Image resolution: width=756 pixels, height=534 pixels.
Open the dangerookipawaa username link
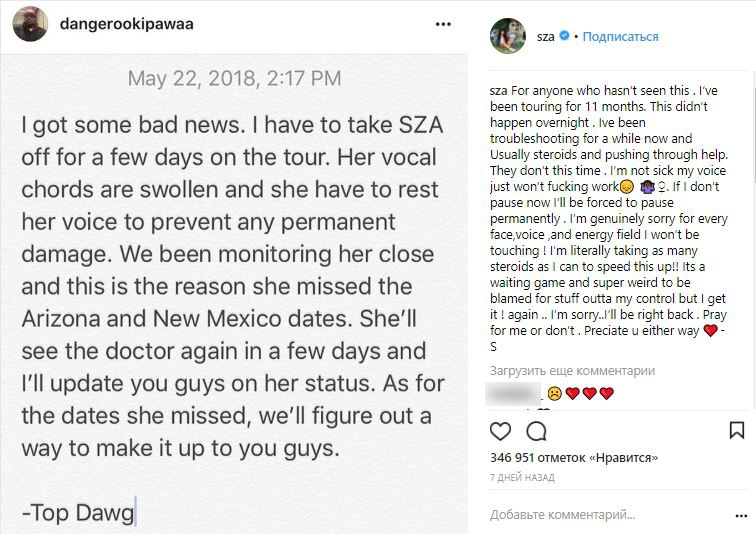[x=114, y=24]
